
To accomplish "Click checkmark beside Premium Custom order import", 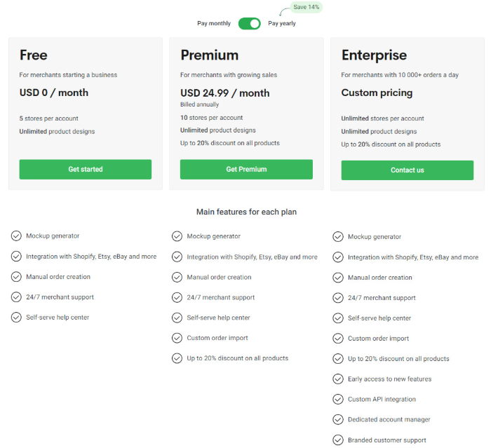I will (x=177, y=338).
